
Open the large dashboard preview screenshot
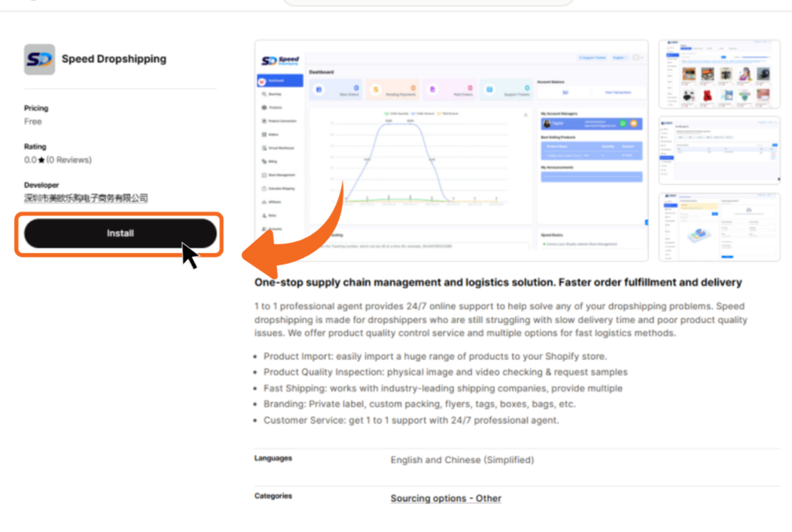(452, 151)
